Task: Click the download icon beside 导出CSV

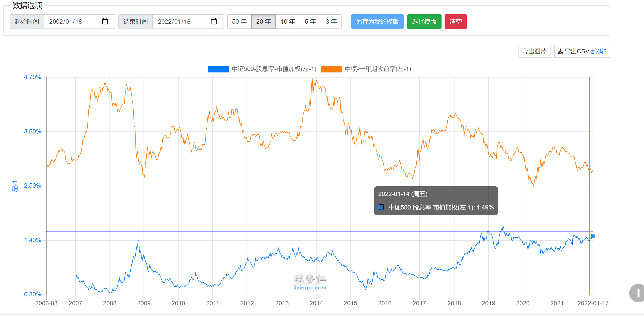Action: click(560, 52)
